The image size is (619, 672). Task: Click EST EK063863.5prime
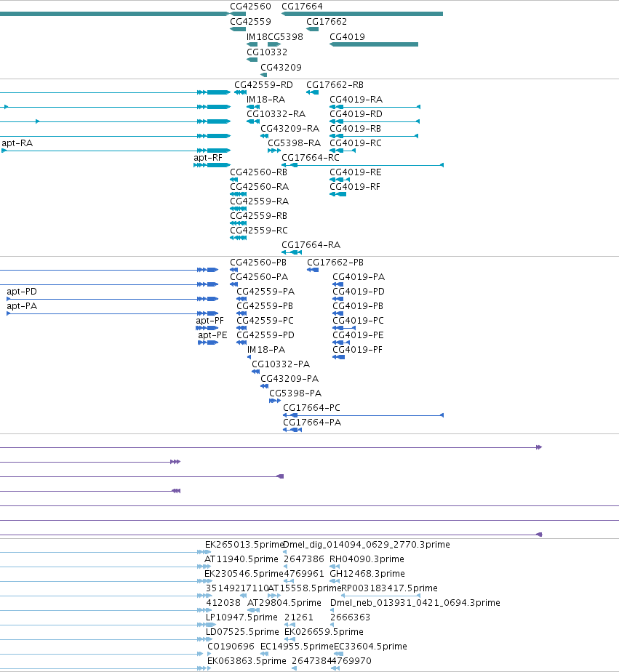tap(247, 661)
